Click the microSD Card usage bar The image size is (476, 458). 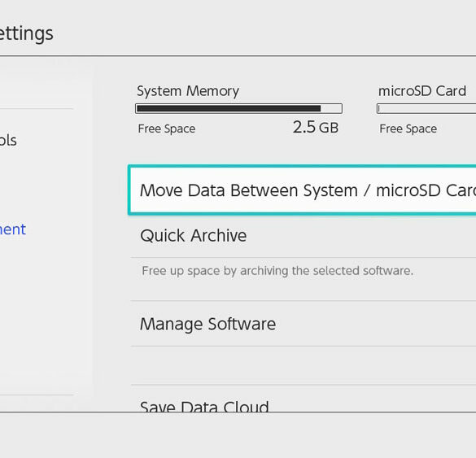426,108
